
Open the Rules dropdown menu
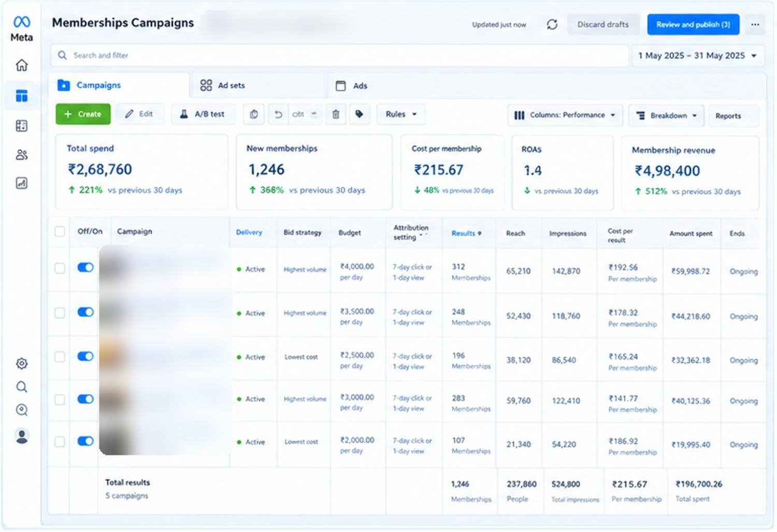401,114
